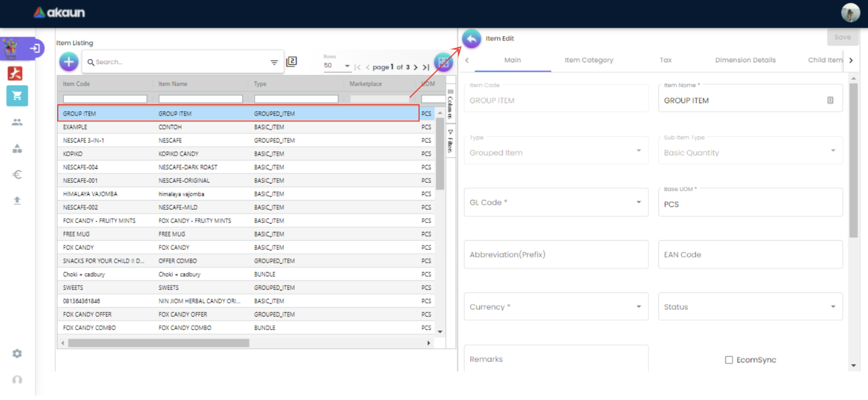Open the Dimension Details tab
868x400 pixels.
tap(745, 60)
